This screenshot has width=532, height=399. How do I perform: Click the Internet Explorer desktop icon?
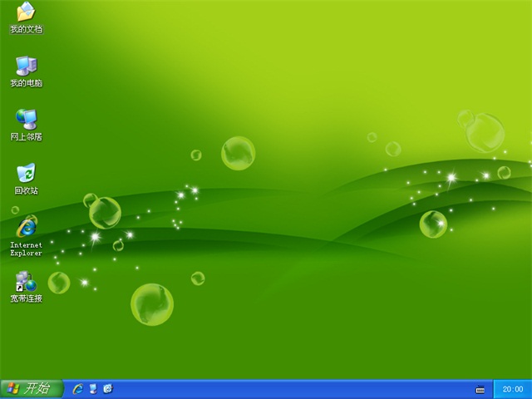tap(26, 226)
